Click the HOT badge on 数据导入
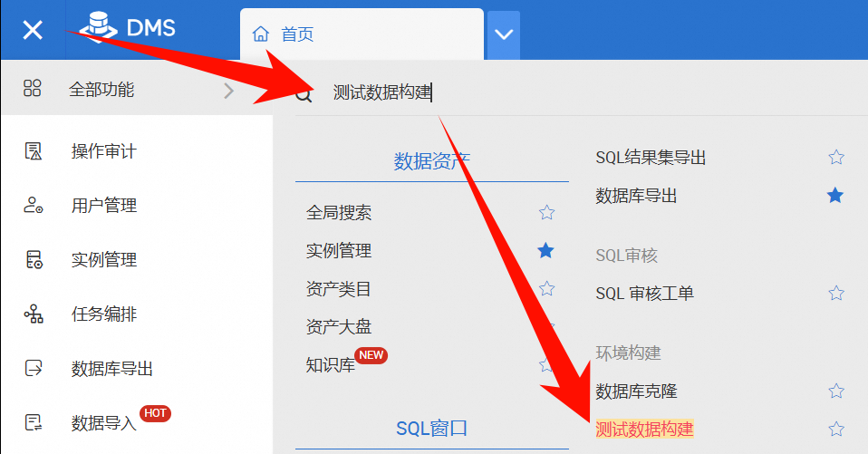 (x=155, y=413)
